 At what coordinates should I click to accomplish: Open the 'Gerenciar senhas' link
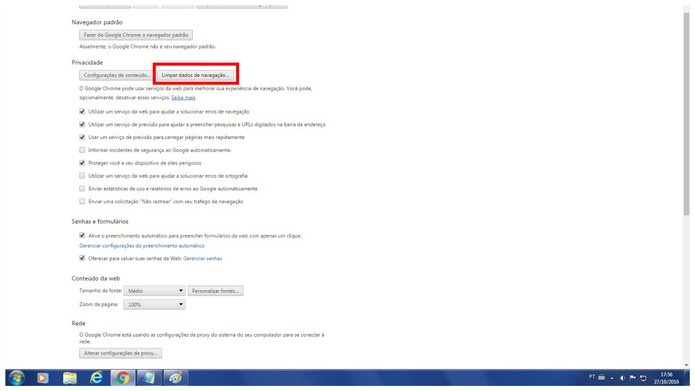coord(203,258)
